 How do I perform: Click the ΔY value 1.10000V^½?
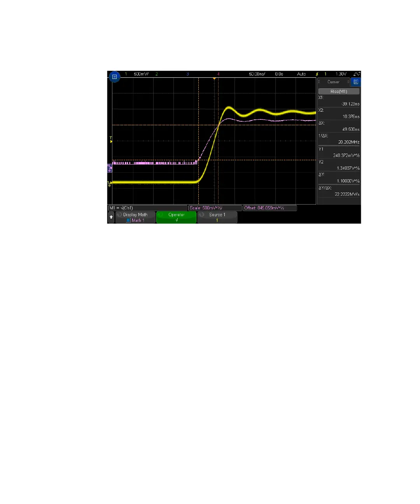click(348, 181)
